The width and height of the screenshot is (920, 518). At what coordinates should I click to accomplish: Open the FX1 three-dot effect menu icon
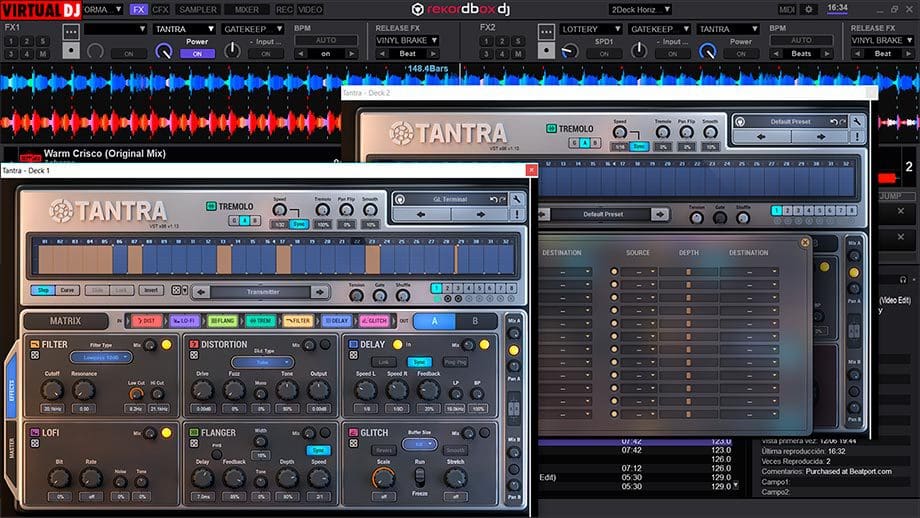click(71, 31)
